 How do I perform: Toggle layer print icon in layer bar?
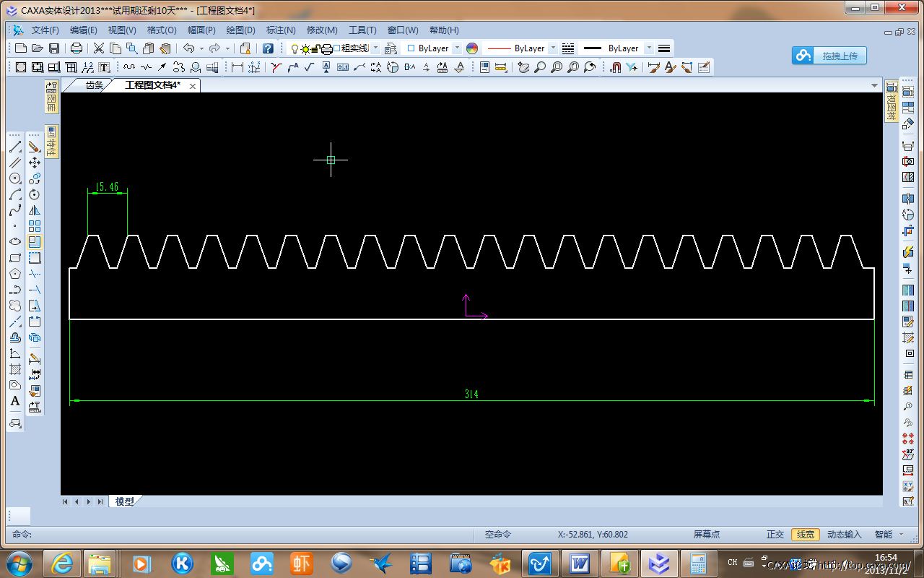click(326, 48)
